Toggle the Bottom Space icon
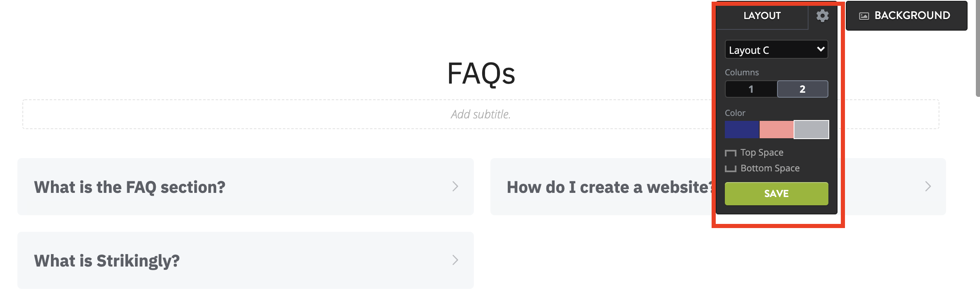980x298 pixels. point(730,168)
